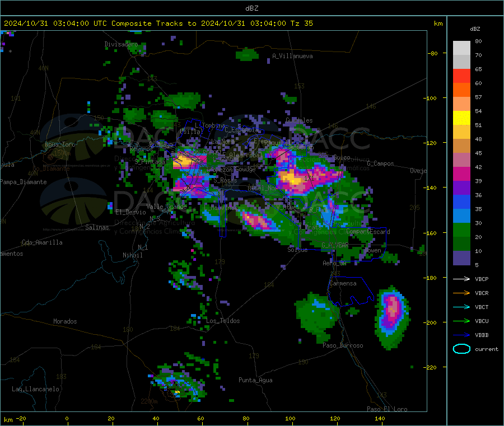The width and height of the screenshot is (504, 426).
Task: Click the 'Salinas' map label
Action: pyautogui.click(x=97, y=227)
